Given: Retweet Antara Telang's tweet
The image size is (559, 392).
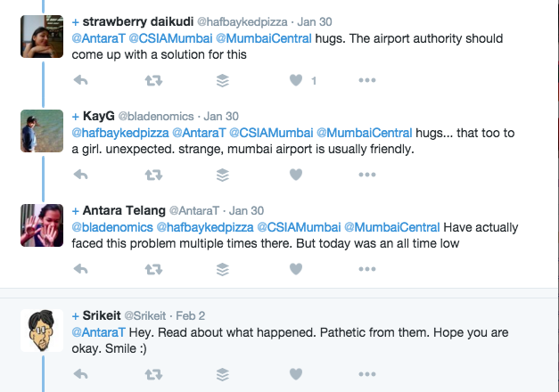Looking at the screenshot, I should (x=152, y=268).
